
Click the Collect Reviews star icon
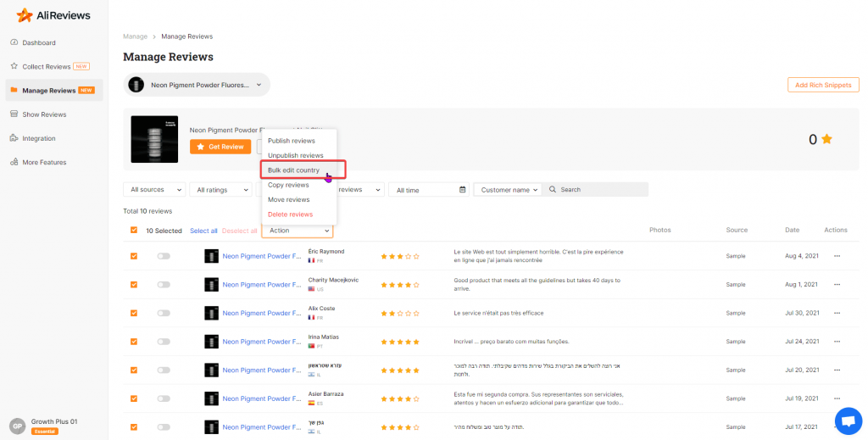pos(14,66)
